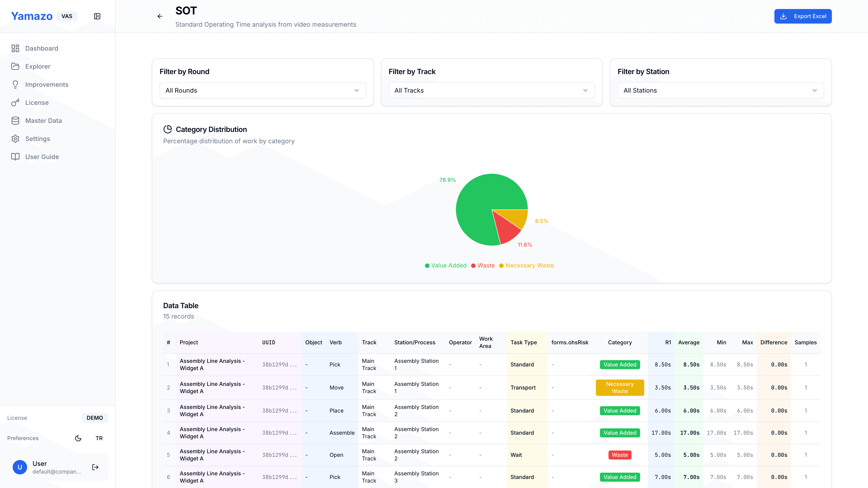This screenshot has width=868, height=488.
Task: Toggle dark mode moon icon
Action: [x=78, y=438]
